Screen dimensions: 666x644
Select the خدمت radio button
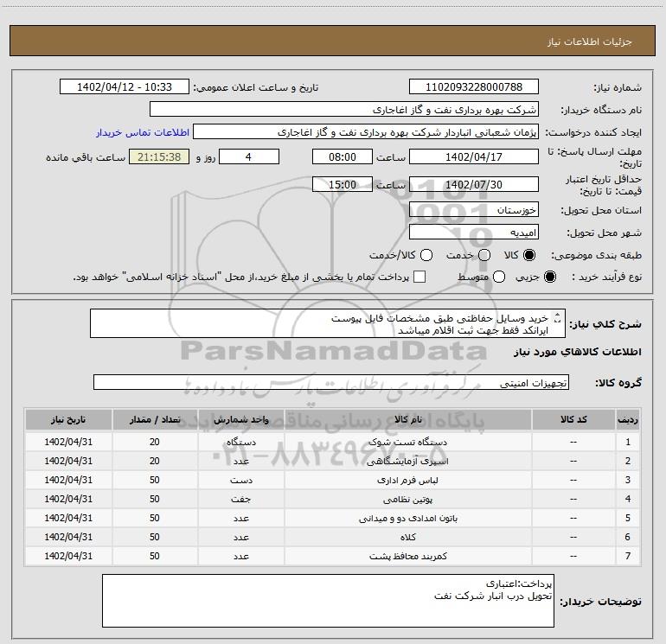coord(484,255)
